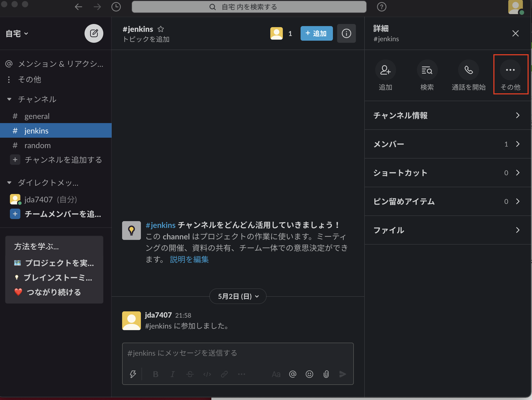Open the channel その他 (more) options icon
The width and height of the screenshot is (532, 400).
click(x=510, y=70)
